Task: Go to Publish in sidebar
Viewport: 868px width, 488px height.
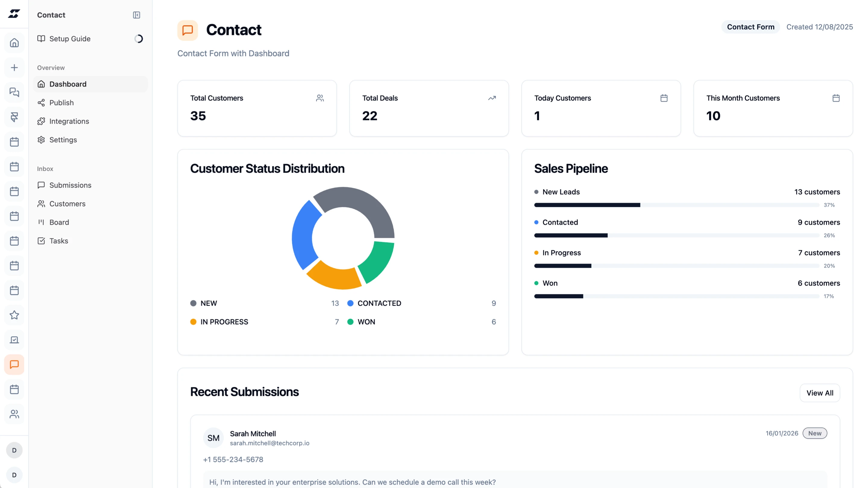Action: [61, 103]
